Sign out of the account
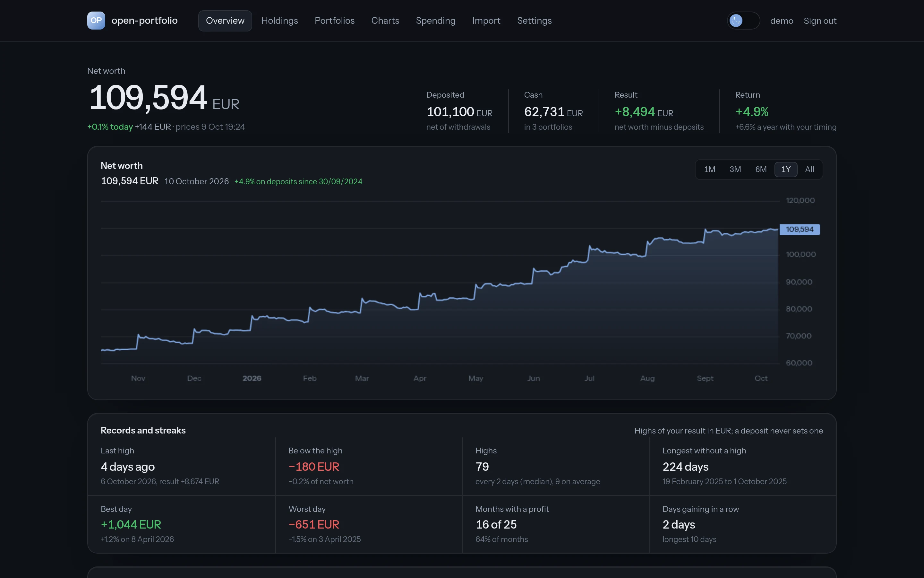The width and height of the screenshot is (924, 578). click(820, 21)
